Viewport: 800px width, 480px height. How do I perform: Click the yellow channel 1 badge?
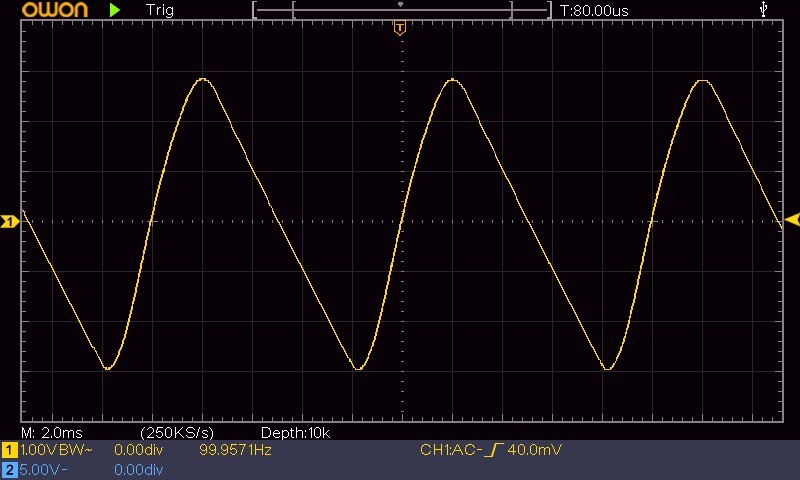click(x=9, y=450)
